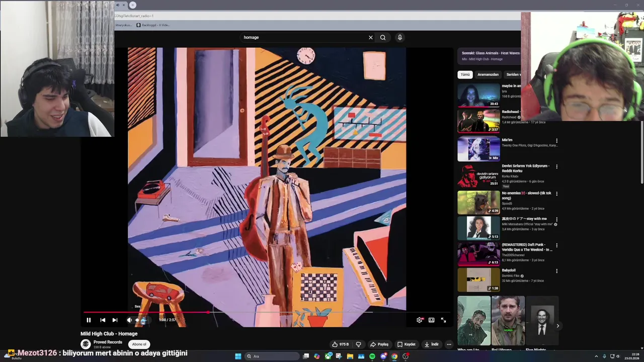Clear the YouTube search box with X
Viewport: 644px width, 362px height.
(371, 37)
